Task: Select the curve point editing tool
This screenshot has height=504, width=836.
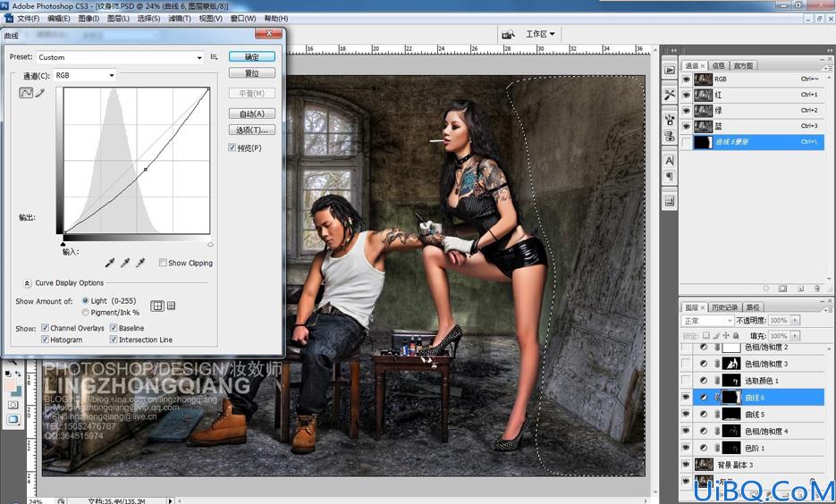Action: click(x=26, y=93)
